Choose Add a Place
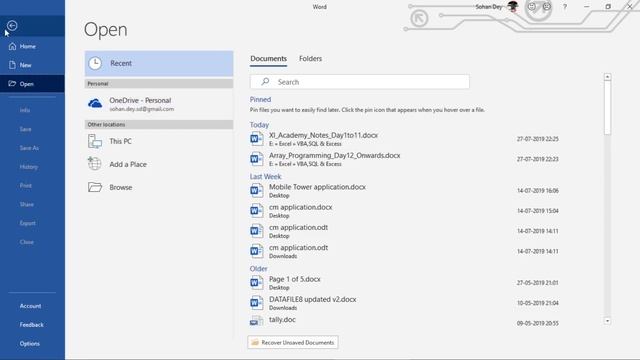The image size is (640, 360). coord(159,164)
